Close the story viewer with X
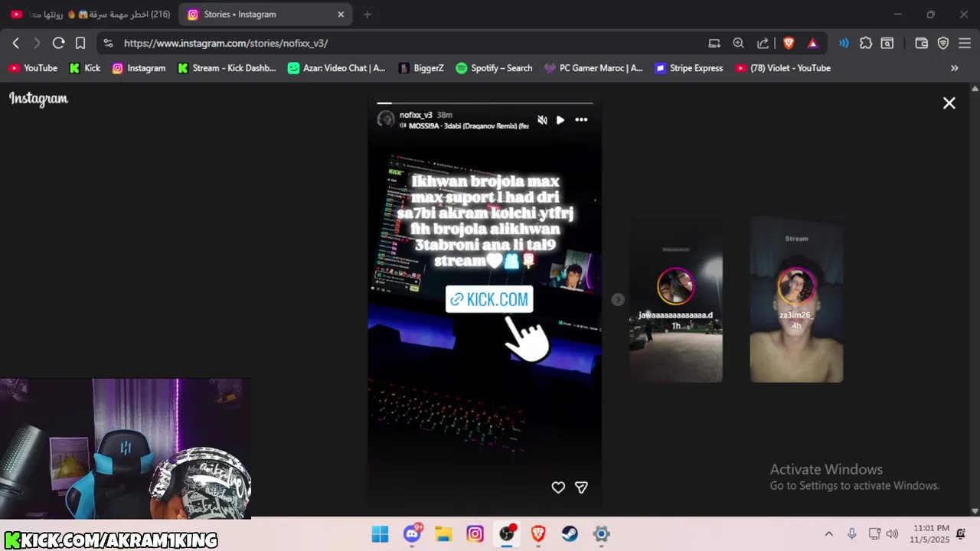This screenshot has height=551, width=980. tap(949, 103)
